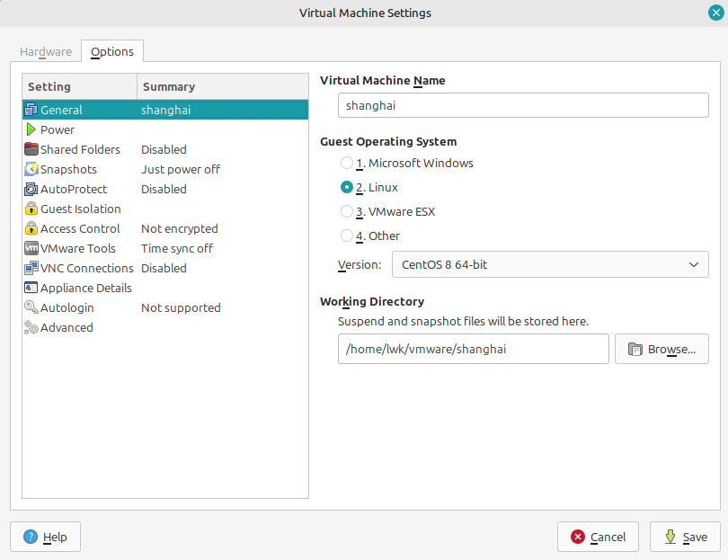The width and height of the screenshot is (728, 560).
Task: Select the Options tab
Action: click(112, 51)
